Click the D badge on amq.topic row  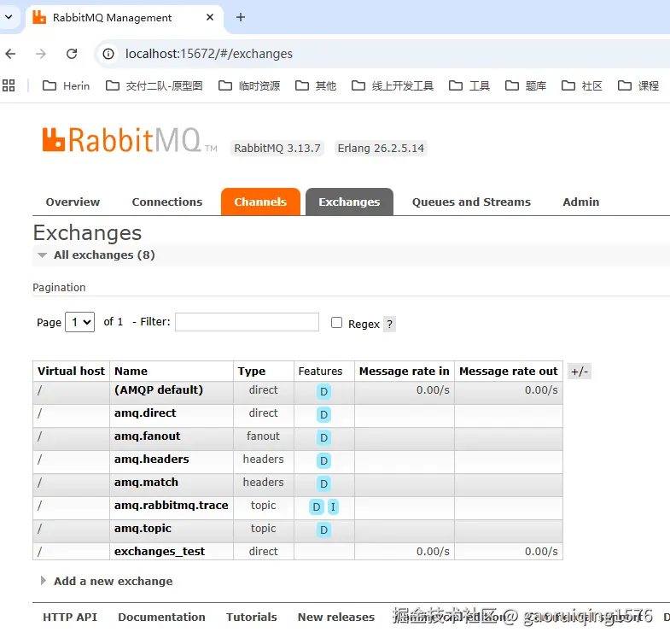coord(323,530)
